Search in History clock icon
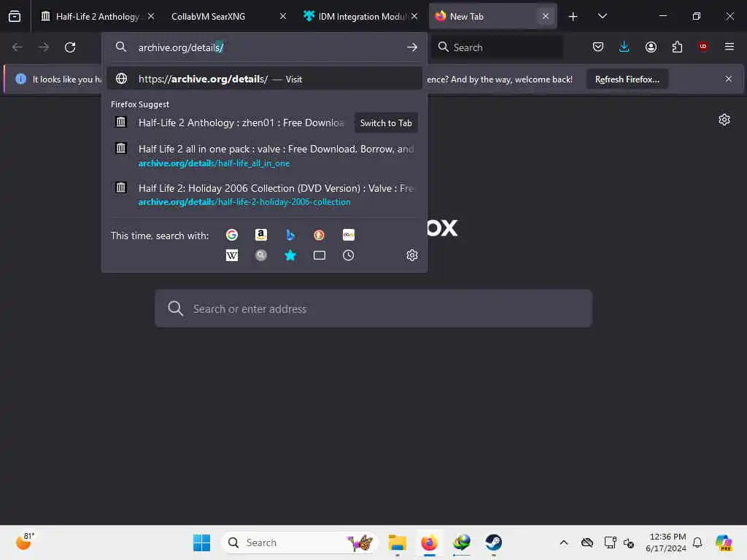Image resolution: width=747 pixels, height=560 pixels. [348, 255]
